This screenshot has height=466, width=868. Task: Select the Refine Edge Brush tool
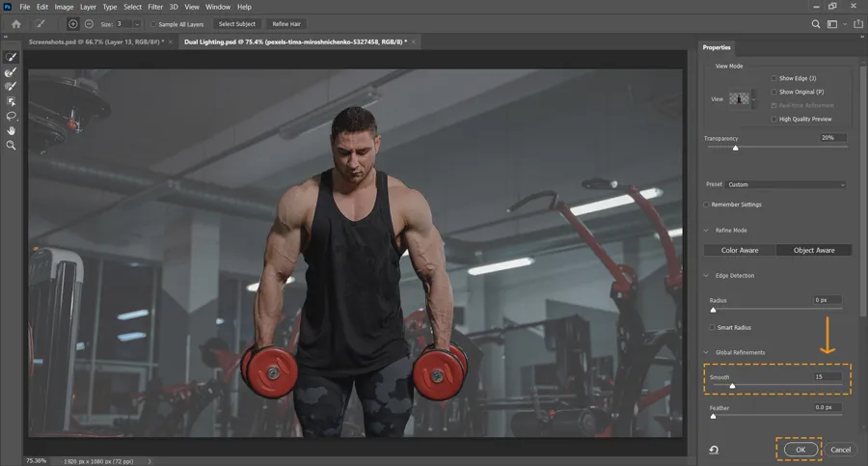tap(12, 72)
